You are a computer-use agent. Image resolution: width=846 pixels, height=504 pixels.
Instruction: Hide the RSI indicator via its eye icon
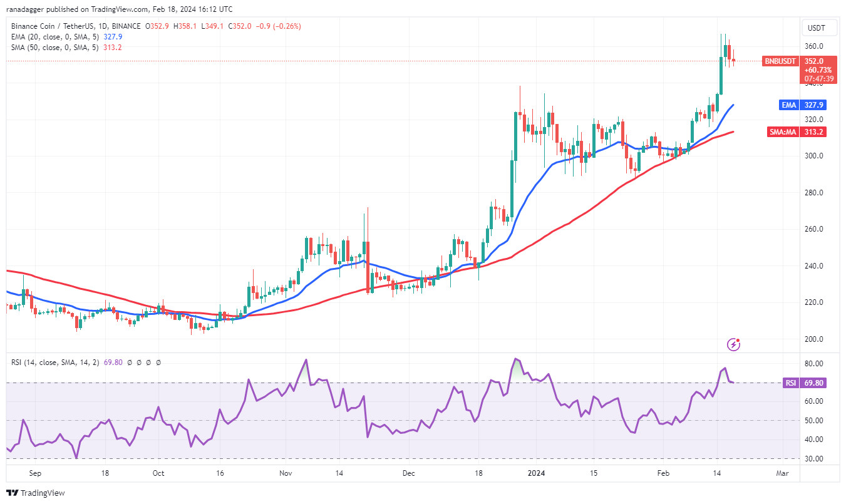coord(129,362)
